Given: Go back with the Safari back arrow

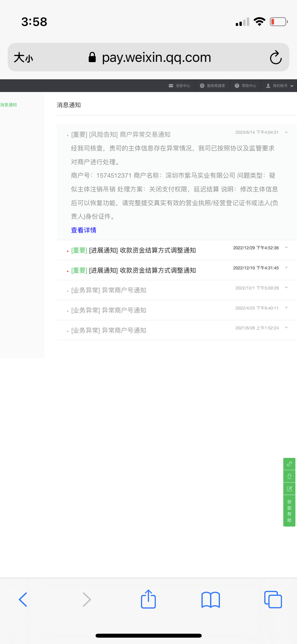Looking at the screenshot, I should point(23,599).
